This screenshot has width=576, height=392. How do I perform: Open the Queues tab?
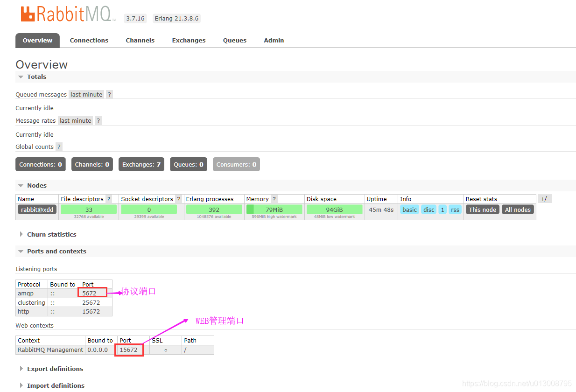[x=235, y=41]
